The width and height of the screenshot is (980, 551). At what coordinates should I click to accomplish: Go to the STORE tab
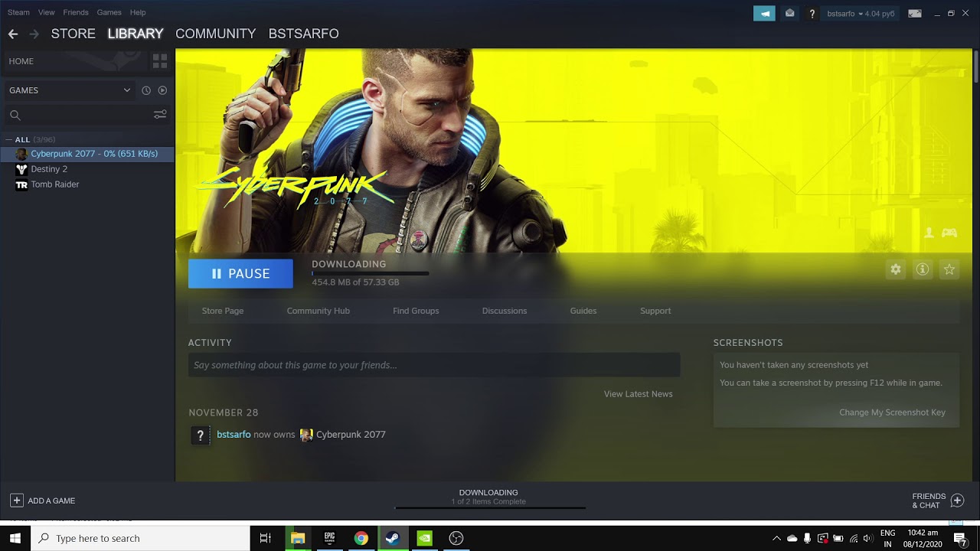click(x=73, y=34)
